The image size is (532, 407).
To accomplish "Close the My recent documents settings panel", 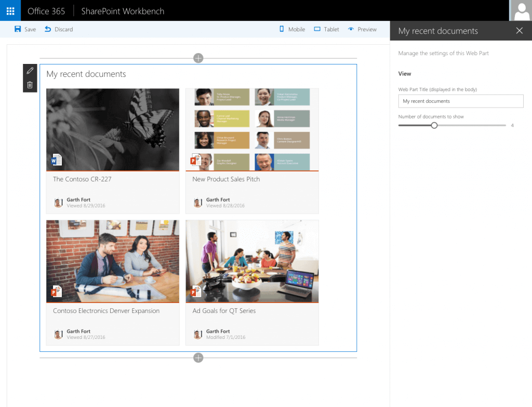I will tap(519, 31).
